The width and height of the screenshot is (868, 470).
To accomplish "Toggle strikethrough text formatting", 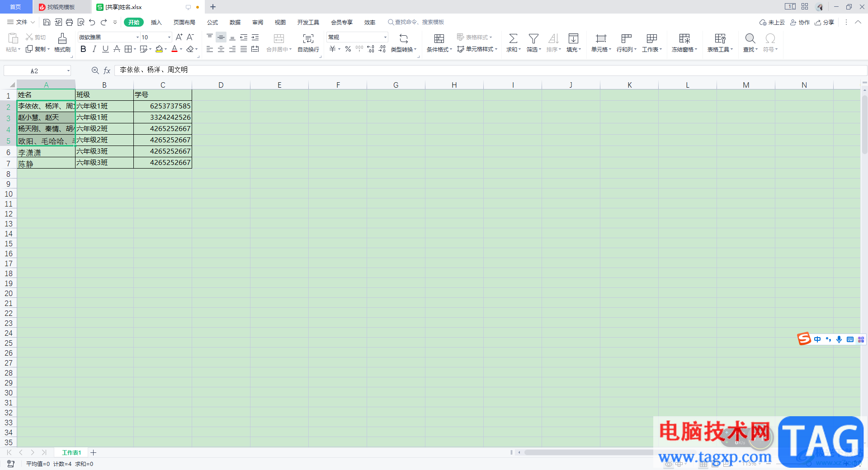I will [x=117, y=49].
